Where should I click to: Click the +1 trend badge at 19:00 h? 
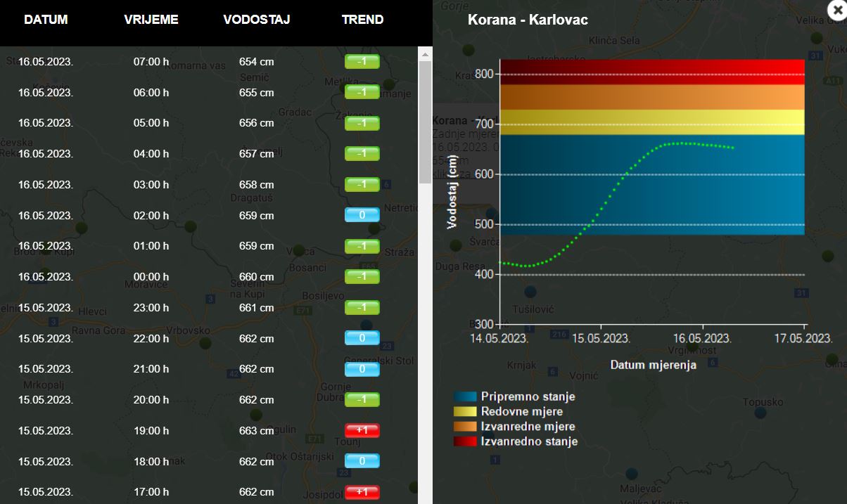(x=362, y=430)
